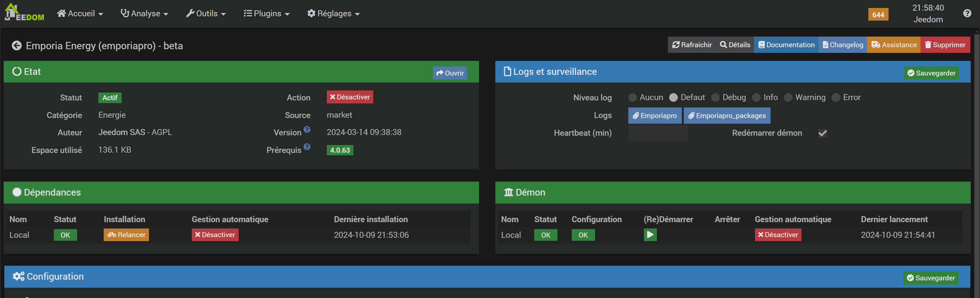Click the Dépendances OK status badge
Viewport: 980px width, 298px height.
coord(65,235)
